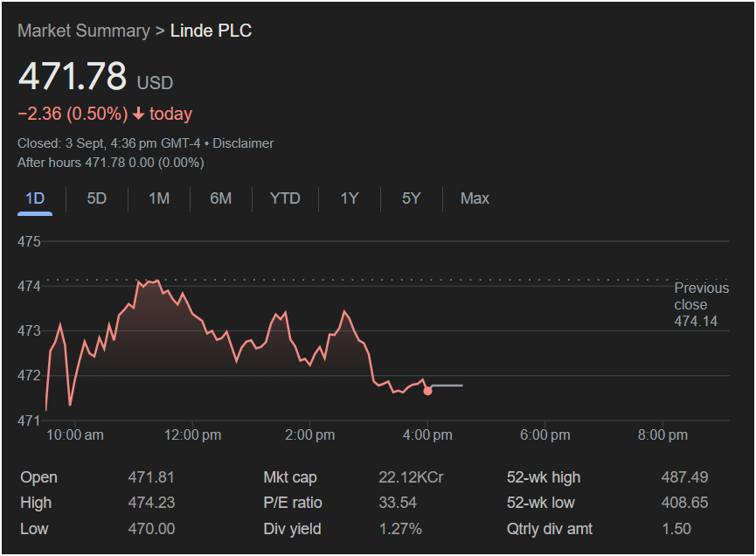Viewport: 756px width, 556px height.
Task: Click the 12:00 pm axis label
Action: (x=192, y=435)
